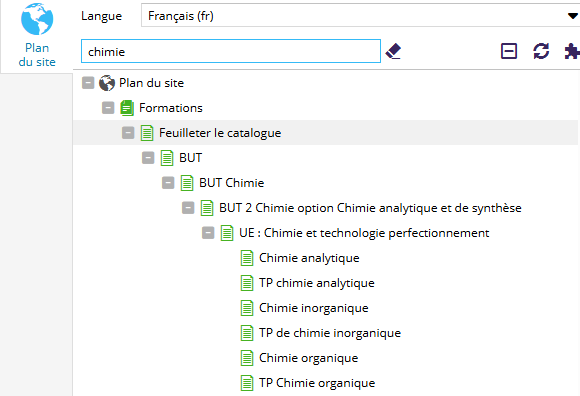Collapse the UE Chimie et technologie perfectionnement node
The image size is (580, 396).
[x=208, y=233]
